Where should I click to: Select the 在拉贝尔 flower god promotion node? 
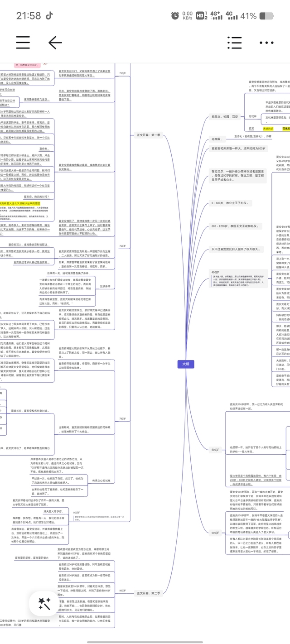238,175
